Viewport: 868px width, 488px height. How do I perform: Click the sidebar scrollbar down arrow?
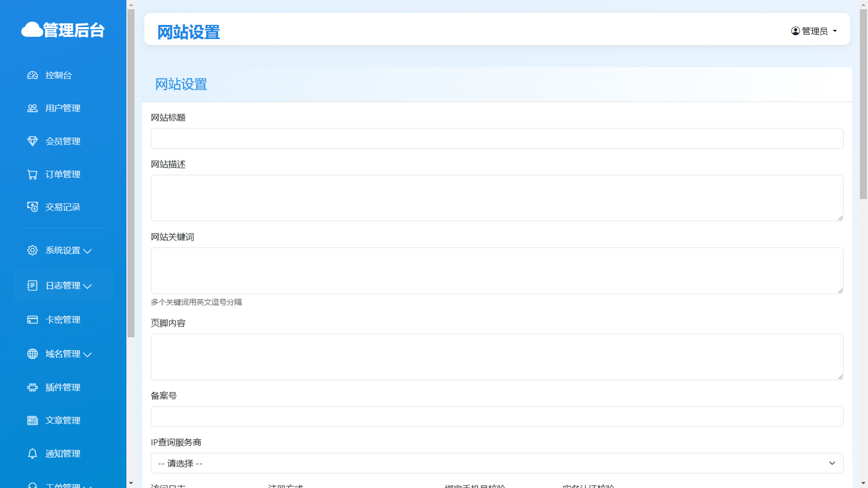click(131, 483)
